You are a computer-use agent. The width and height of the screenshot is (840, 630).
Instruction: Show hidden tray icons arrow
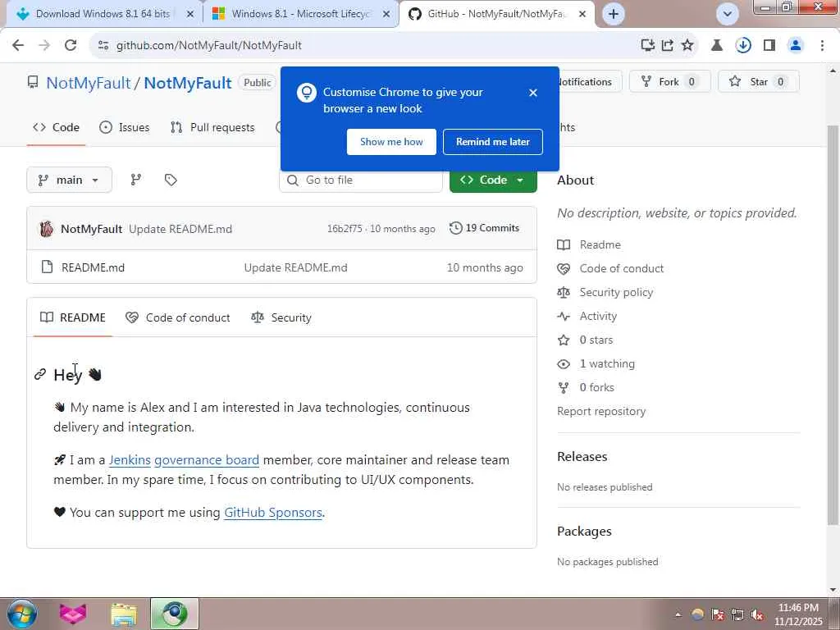click(678, 614)
